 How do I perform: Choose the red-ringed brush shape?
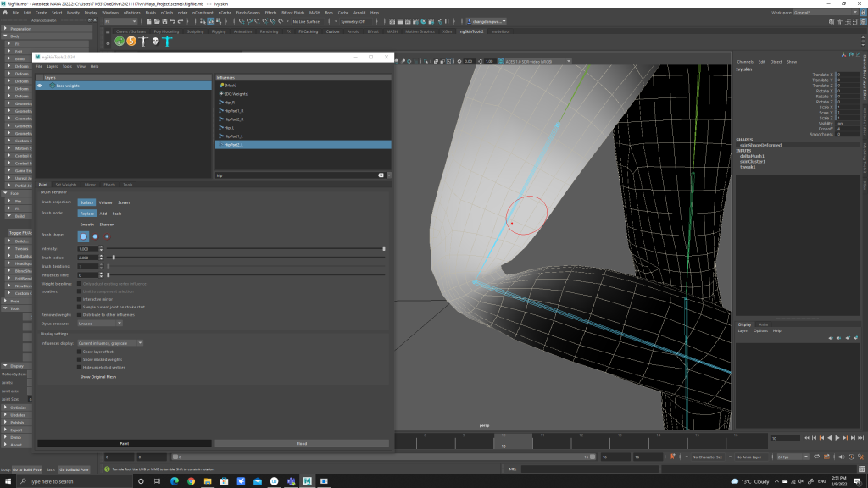pos(107,236)
